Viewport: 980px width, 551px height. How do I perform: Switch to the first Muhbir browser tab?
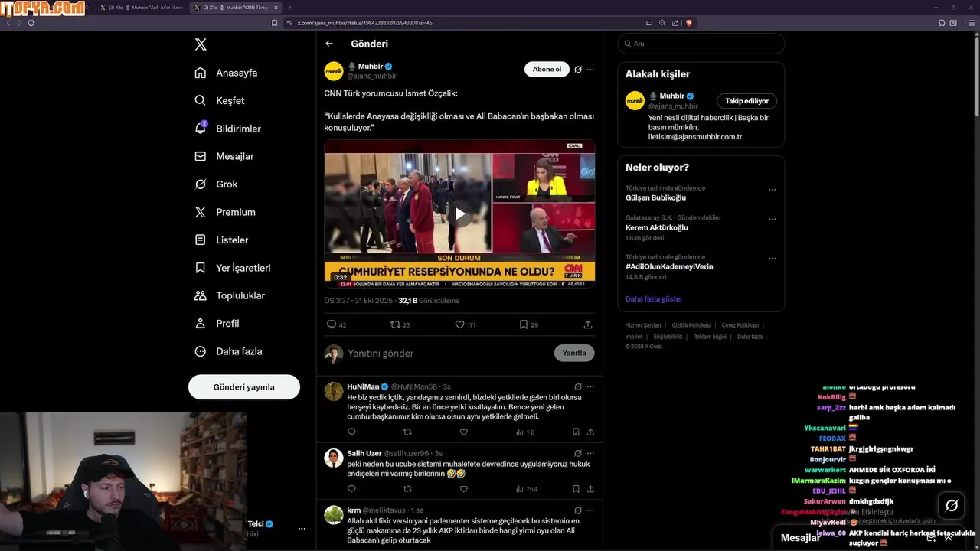[x=142, y=8]
